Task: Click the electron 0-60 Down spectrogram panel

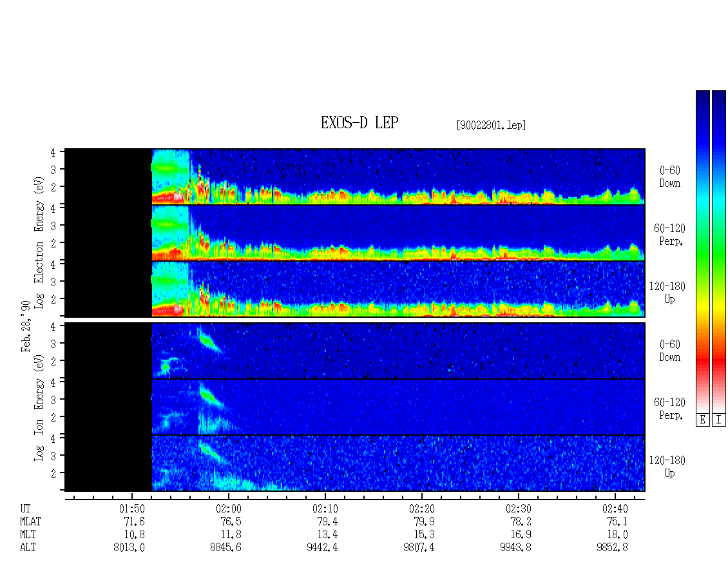Action: click(355, 177)
